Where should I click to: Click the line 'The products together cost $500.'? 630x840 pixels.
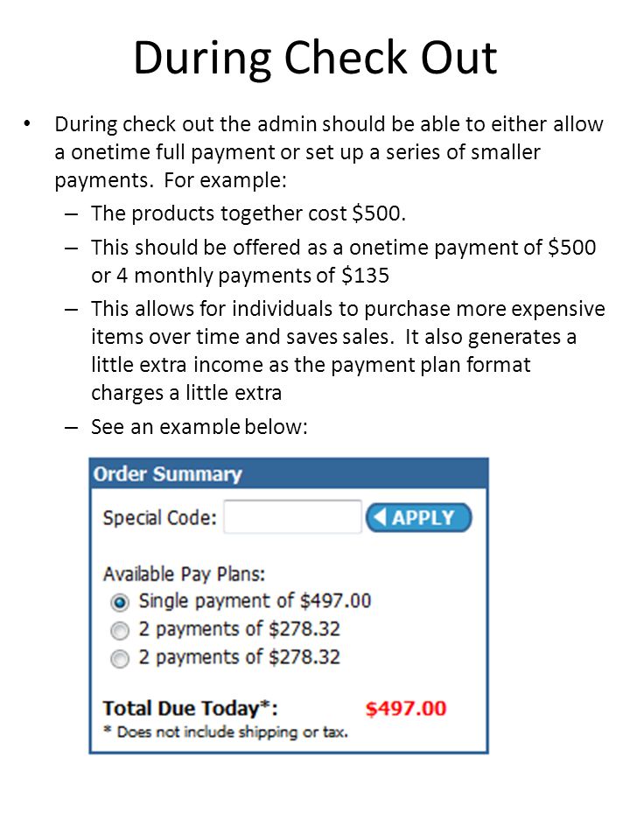tap(248, 213)
